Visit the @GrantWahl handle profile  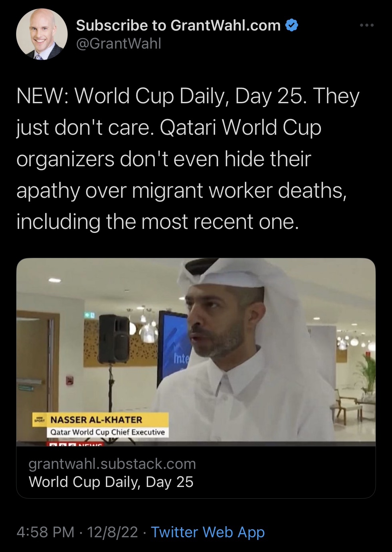click(x=119, y=44)
